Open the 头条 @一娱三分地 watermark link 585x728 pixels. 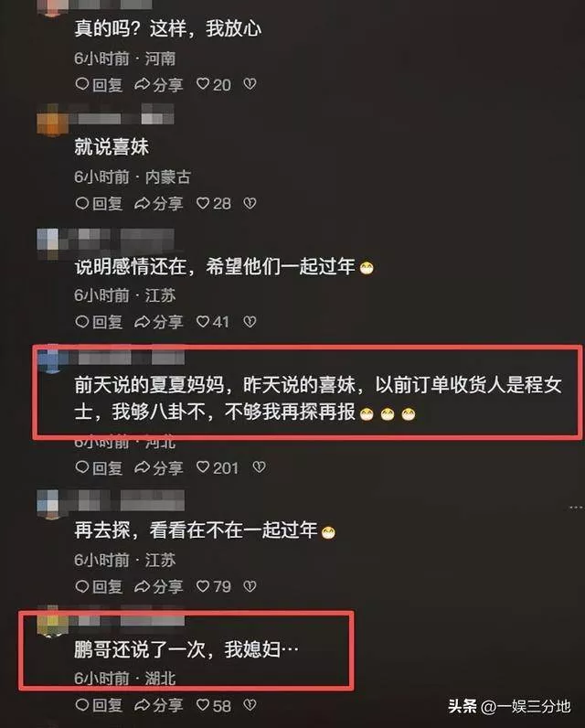point(509,706)
